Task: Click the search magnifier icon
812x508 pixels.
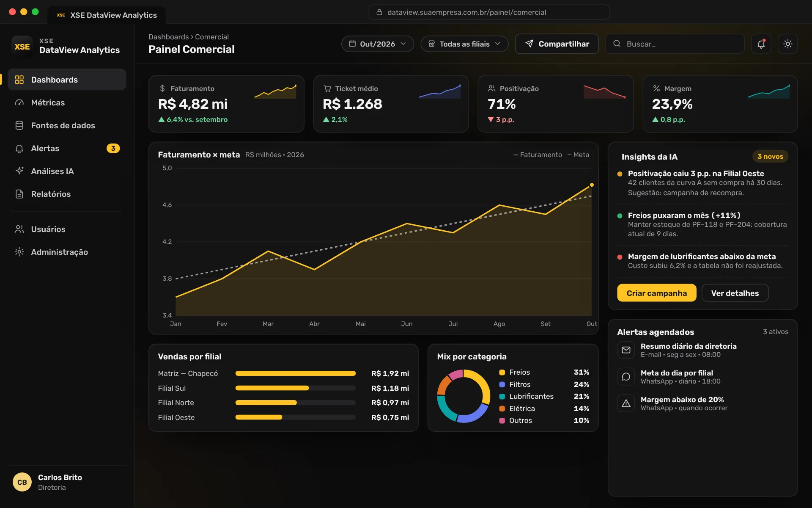Action: [x=617, y=44]
